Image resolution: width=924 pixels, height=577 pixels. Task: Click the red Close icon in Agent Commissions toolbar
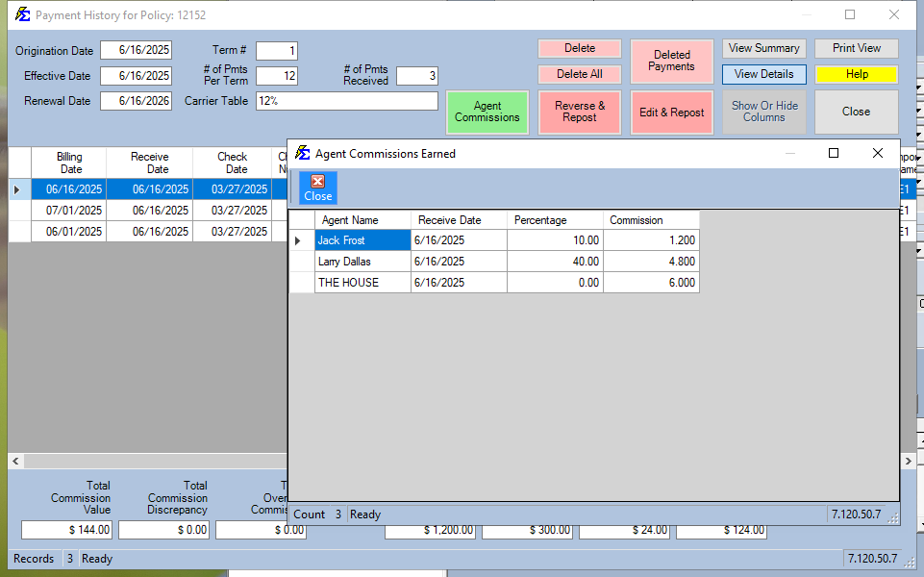pos(317,188)
